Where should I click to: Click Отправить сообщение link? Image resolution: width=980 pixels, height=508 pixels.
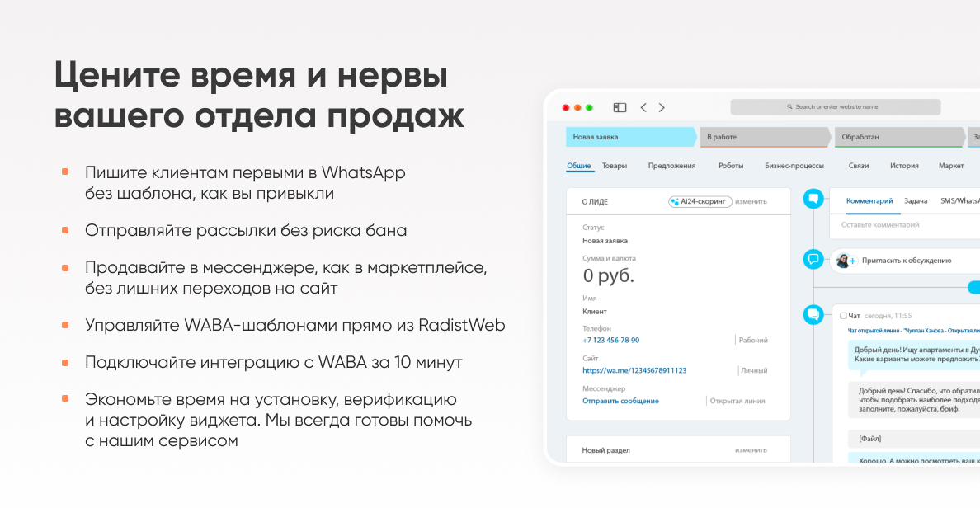620,401
